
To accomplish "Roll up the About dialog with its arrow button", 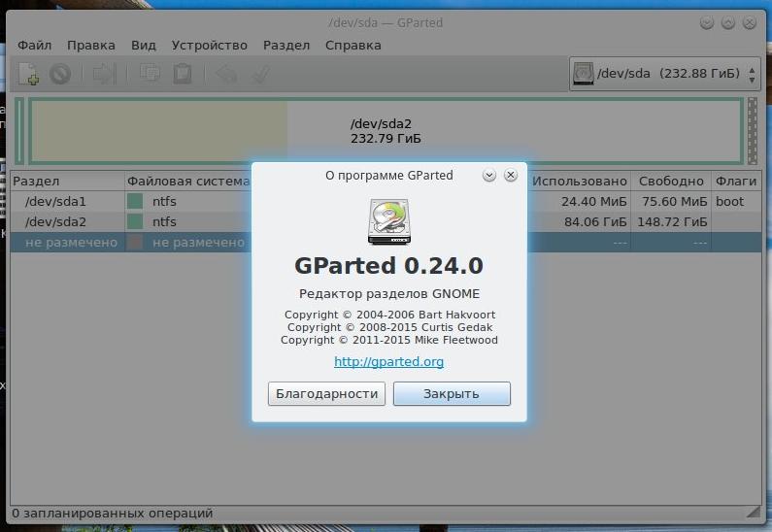I will click(x=488, y=175).
